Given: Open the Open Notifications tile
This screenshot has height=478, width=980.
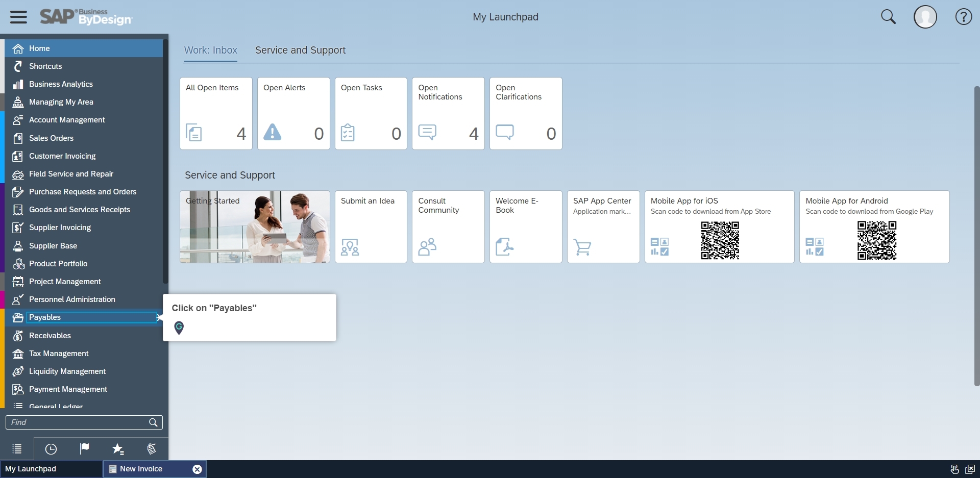Looking at the screenshot, I should point(448,114).
